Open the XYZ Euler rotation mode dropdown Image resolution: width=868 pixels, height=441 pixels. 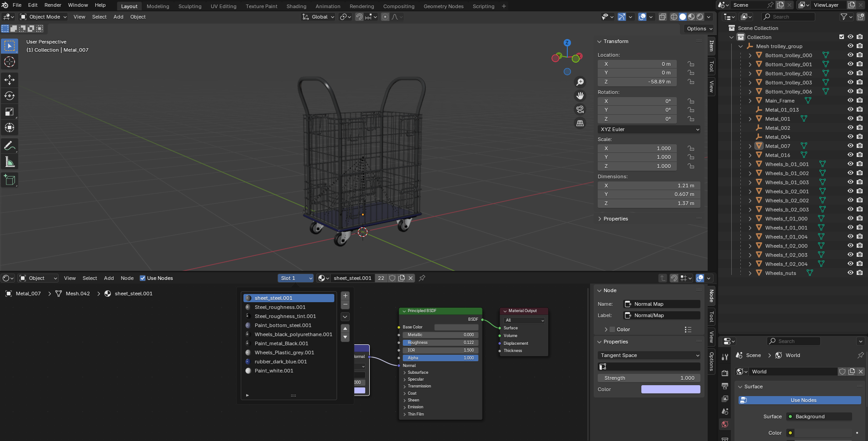649,129
